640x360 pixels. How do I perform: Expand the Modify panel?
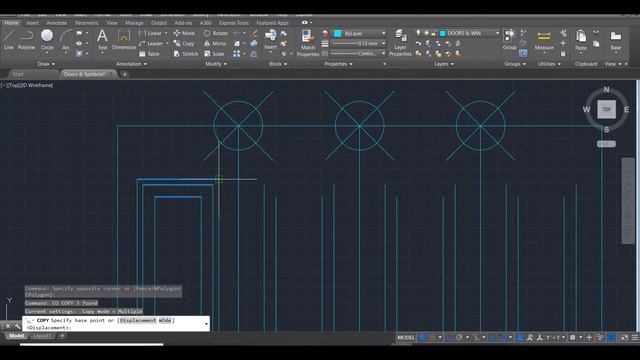point(216,64)
